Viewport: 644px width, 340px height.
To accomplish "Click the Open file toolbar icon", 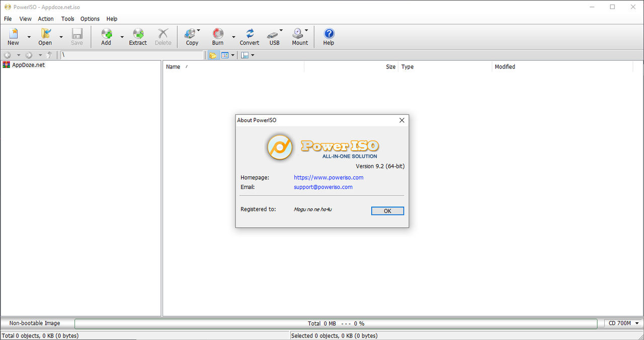I will click(x=45, y=33).
